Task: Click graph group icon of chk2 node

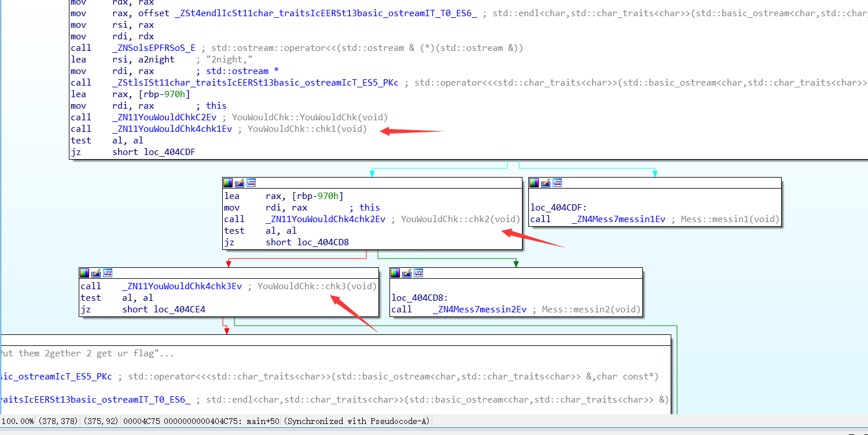Action: tap(251, 183)
